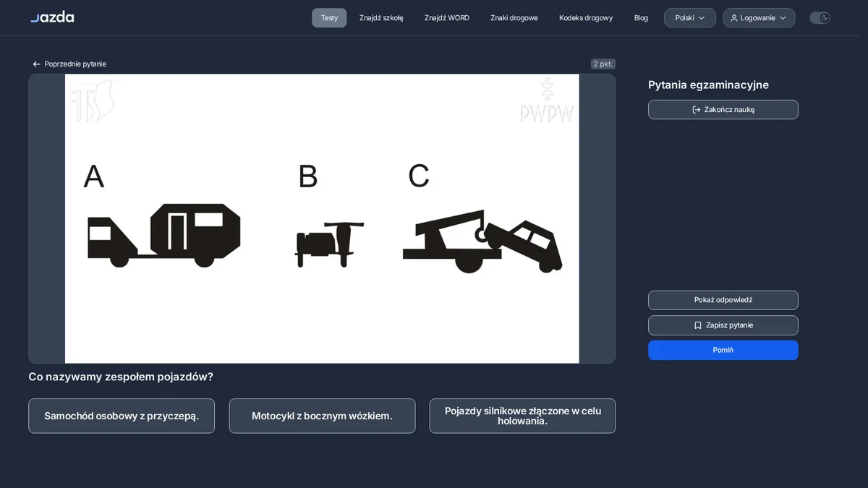Open the Logowanie dropdown chevron

pos(783,18)
